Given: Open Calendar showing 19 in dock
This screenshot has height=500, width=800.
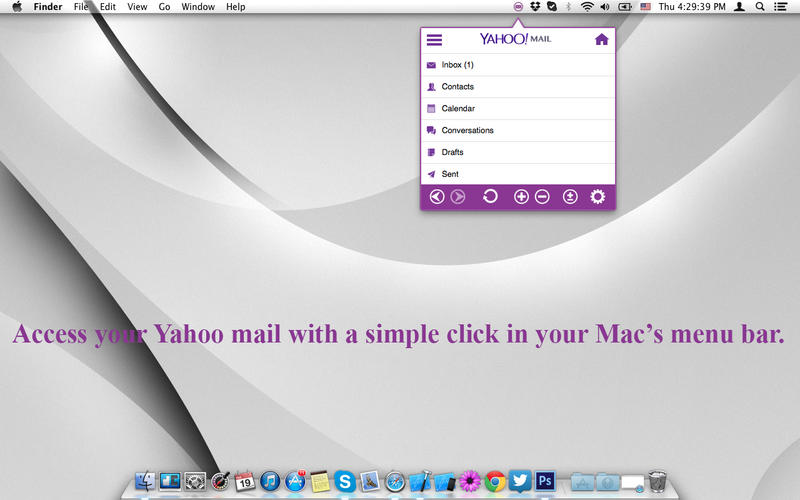Looking at the screenshot, I should (245, 481).
